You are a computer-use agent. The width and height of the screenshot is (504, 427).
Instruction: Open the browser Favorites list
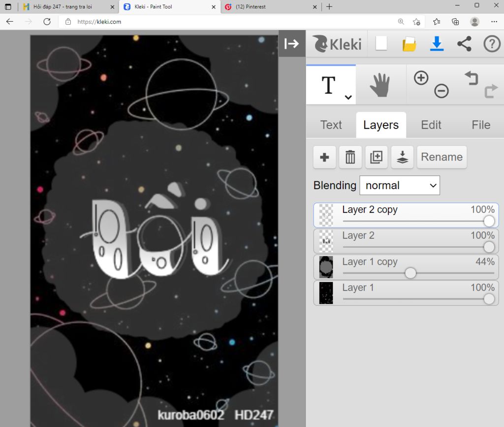pos(437,22)
